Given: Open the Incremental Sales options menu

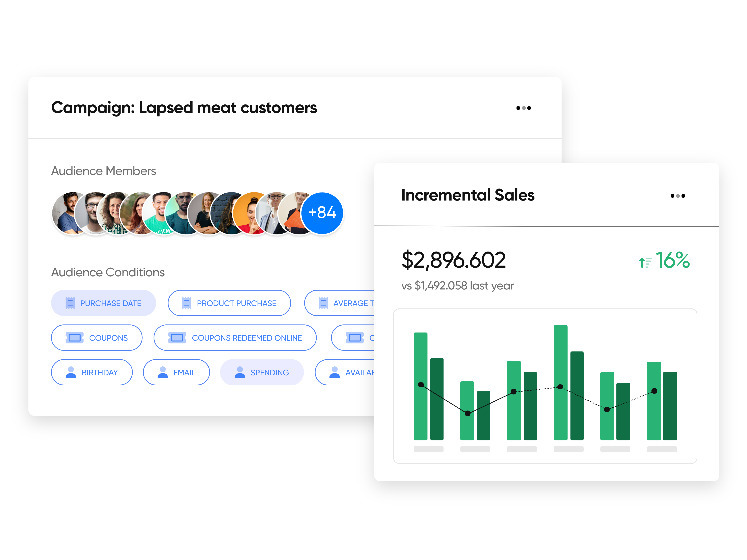Looking at the screenshot, I should coord(678,196).
